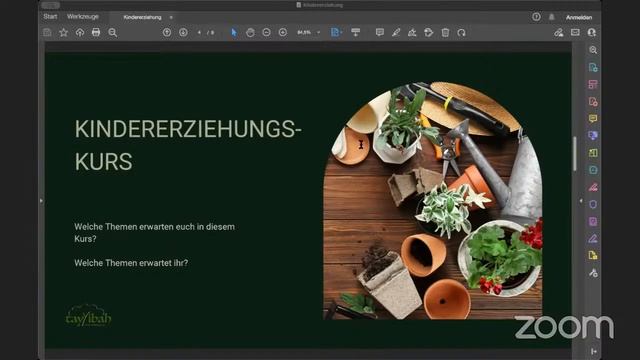
Task: Go to the next page with the down arrow
Action: click(x=183, y=32)
